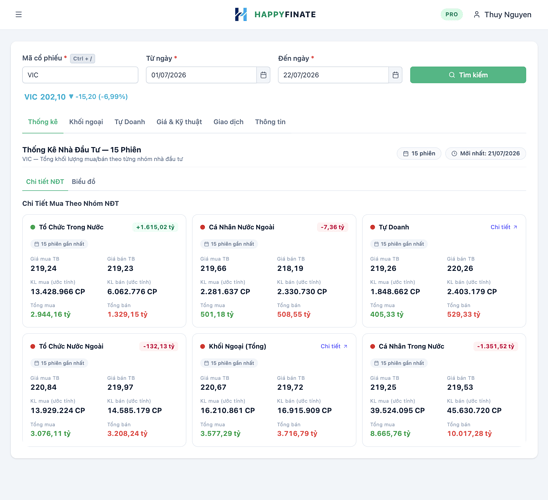Open the hamburger menu icon
Image resolution: width=548 pixels, height=500 pixels.
19,14
